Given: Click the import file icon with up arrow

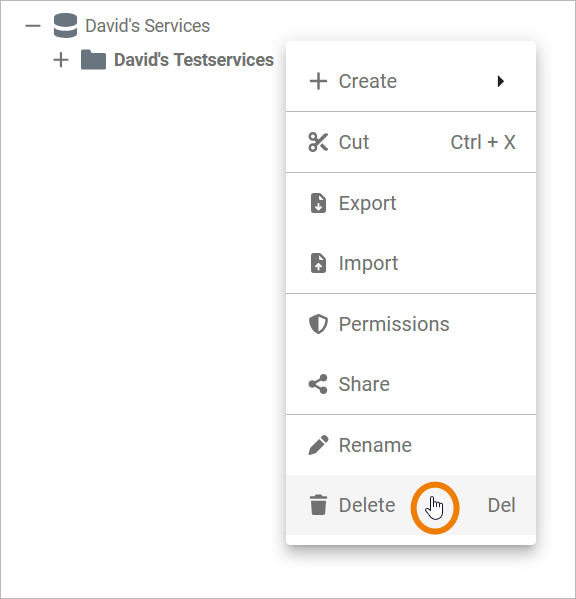Looking at the screenshot, I should (x=318, y=263).
